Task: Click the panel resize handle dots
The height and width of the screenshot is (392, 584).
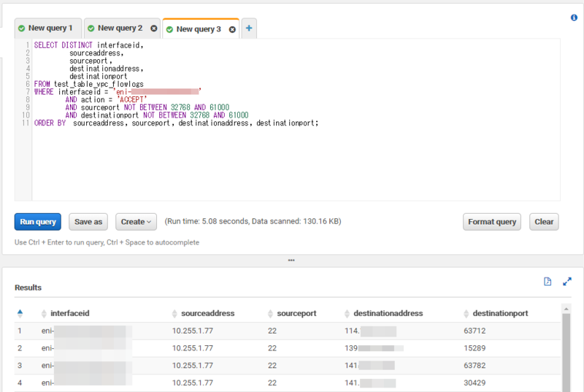Action: click(x=291, y=260)
